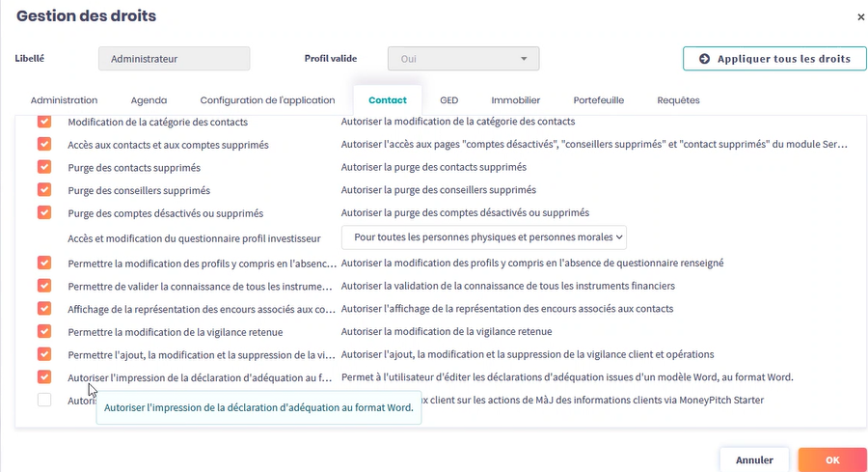Uncheck modification de la vigilance retenue

point(44,331)
